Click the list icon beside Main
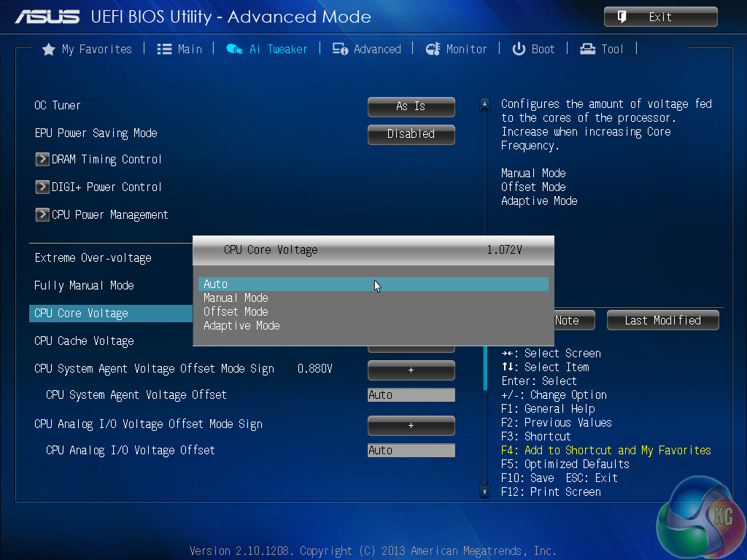 (x=164, y=49)
